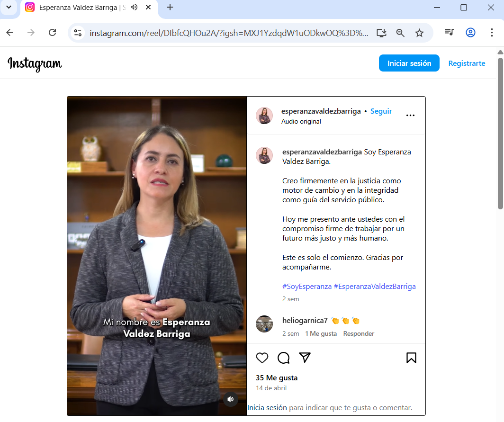Open media controls icon in toolbar
This screenshot has width=504, height=422.
click(x=449, y=33)
